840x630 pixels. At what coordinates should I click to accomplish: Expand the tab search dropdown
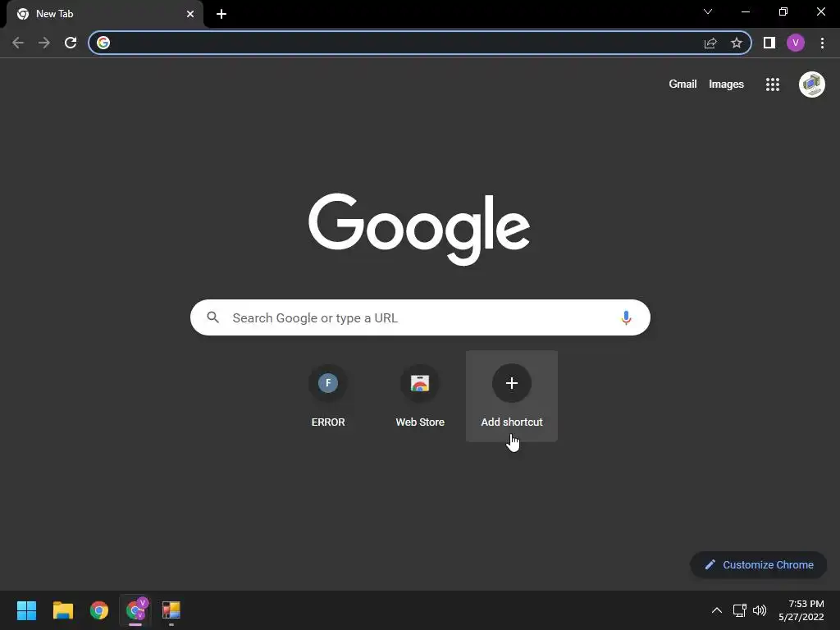pos(708,11)
